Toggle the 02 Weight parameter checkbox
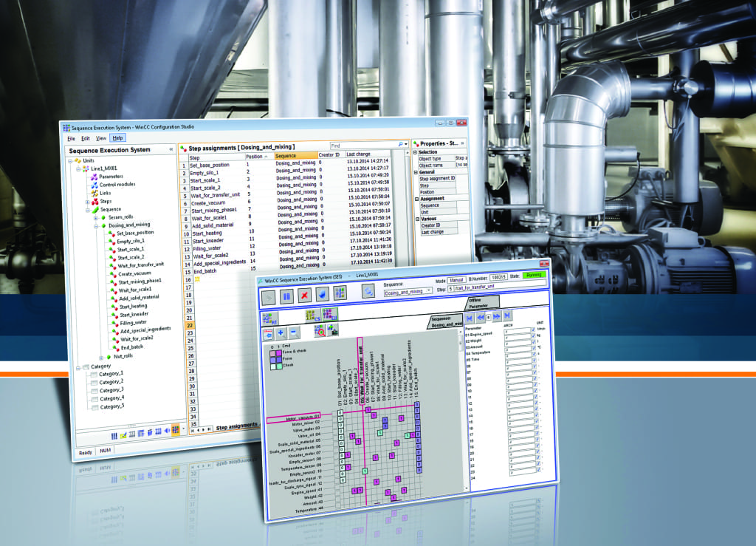756x546 pixels. pyautogui.click(x=533, y=336)
